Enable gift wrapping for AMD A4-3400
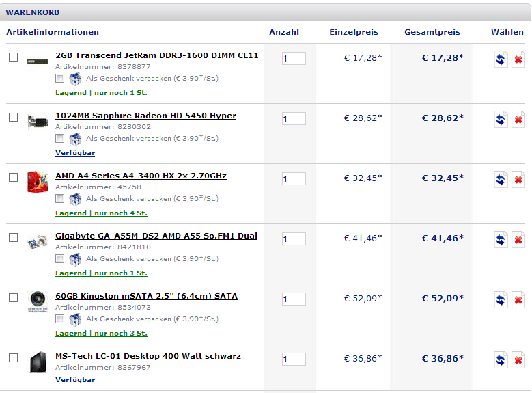Screen dimensions: 532x393 click(x=59, y=199)
